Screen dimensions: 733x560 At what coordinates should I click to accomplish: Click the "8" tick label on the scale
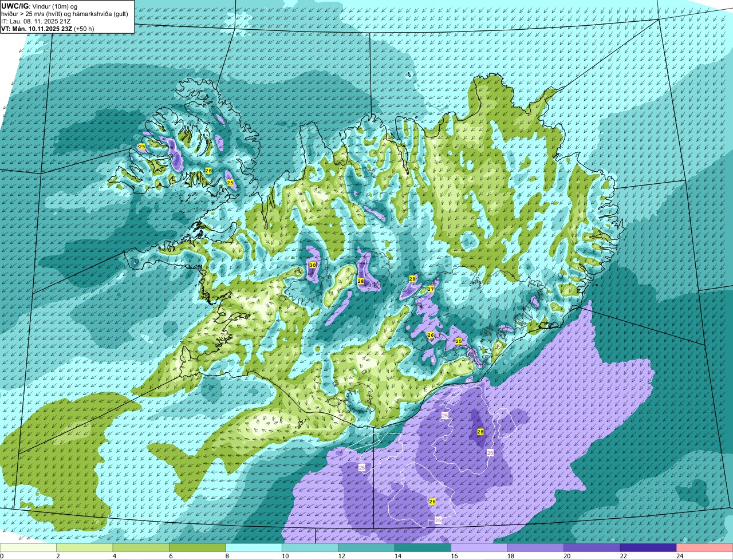(x=226, y=556)
